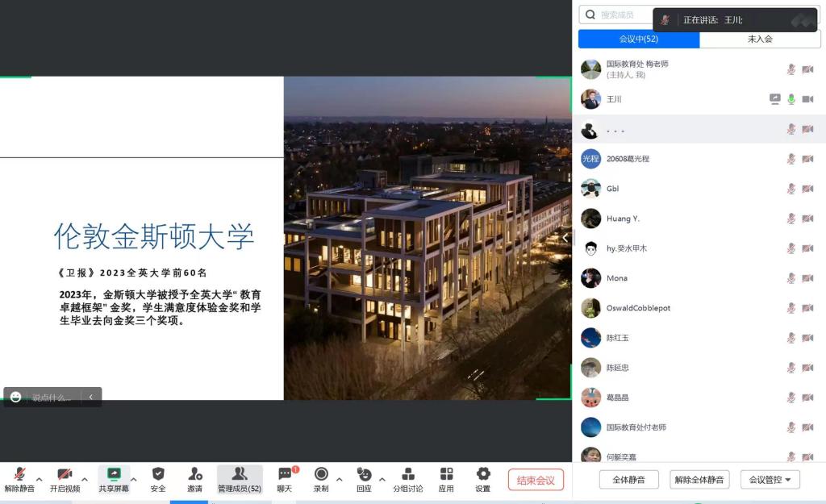This screenshot has height=504, width=826.
Task: Select member name 国际教育处付老师
Action: pyautogui.click(x=636, y=427)
